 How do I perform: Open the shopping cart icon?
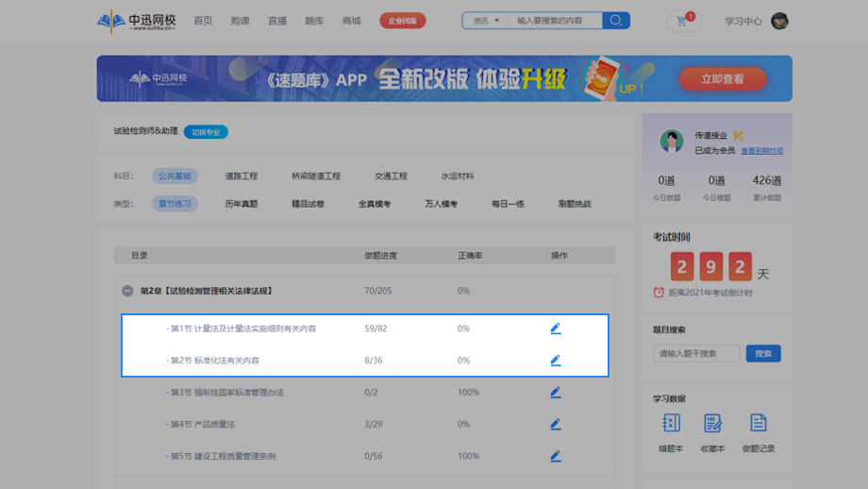point(682,21)
